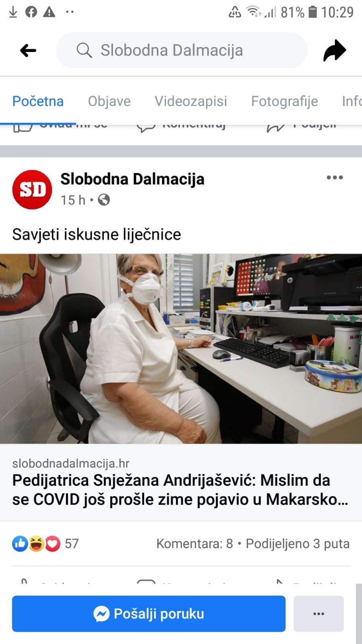Select the Početna tab

pyautogui.click(x=38, y=101)
